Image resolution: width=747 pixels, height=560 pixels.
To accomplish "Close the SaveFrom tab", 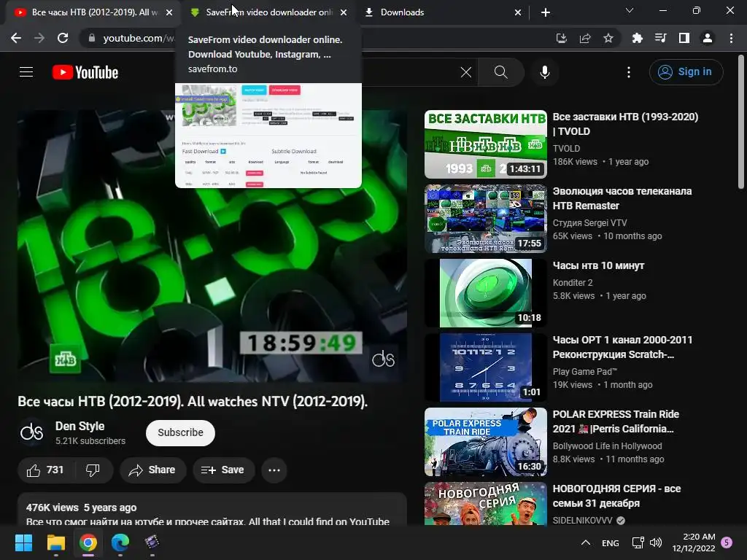I will (344, 12).
